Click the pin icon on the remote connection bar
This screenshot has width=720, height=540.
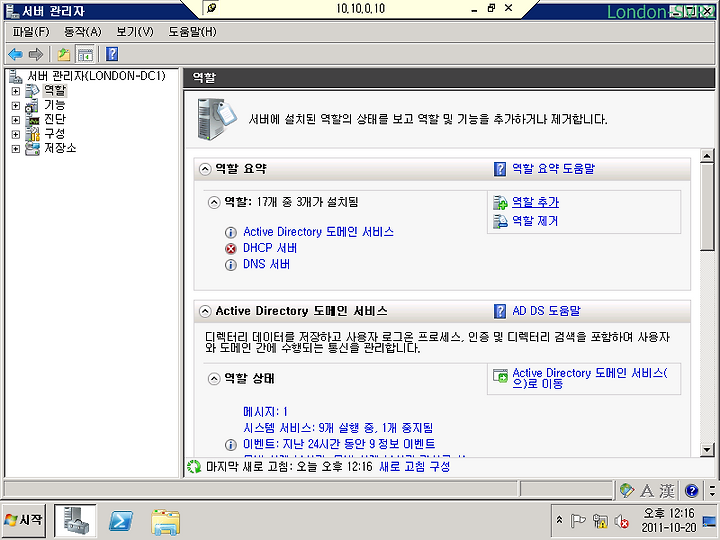pos(211,8)
